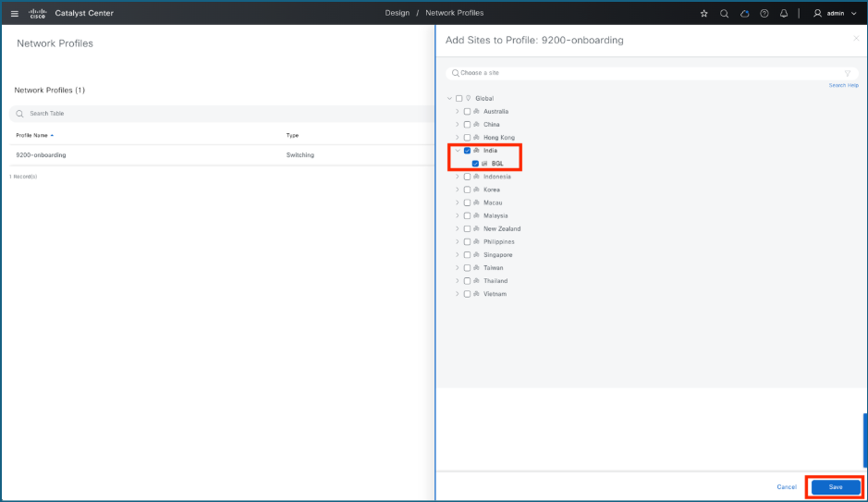Uncheck the BGL checkbox

click(x=475, y=164)
